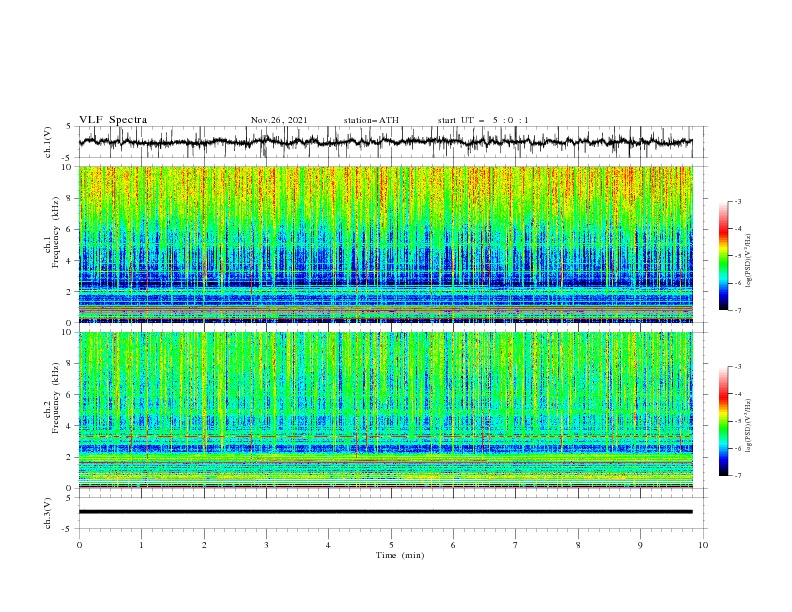The image size is (792, 612).
Task: Click the 'VLF Spectra' title text
Action: click(113, 120)
